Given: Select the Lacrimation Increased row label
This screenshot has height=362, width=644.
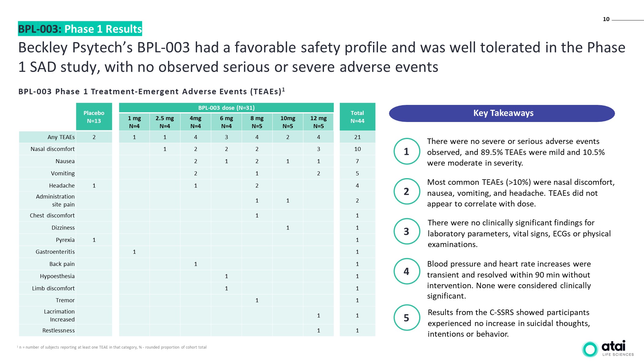Looking at the screenshot, I should coord(59,315).
